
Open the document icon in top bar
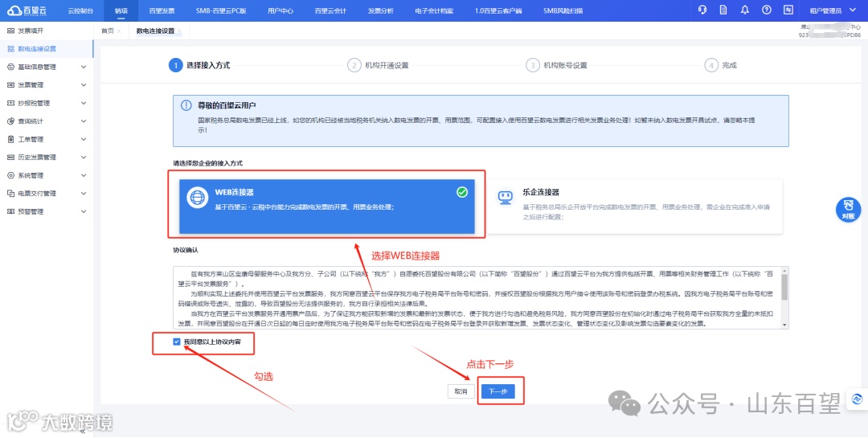coord(723,10)
